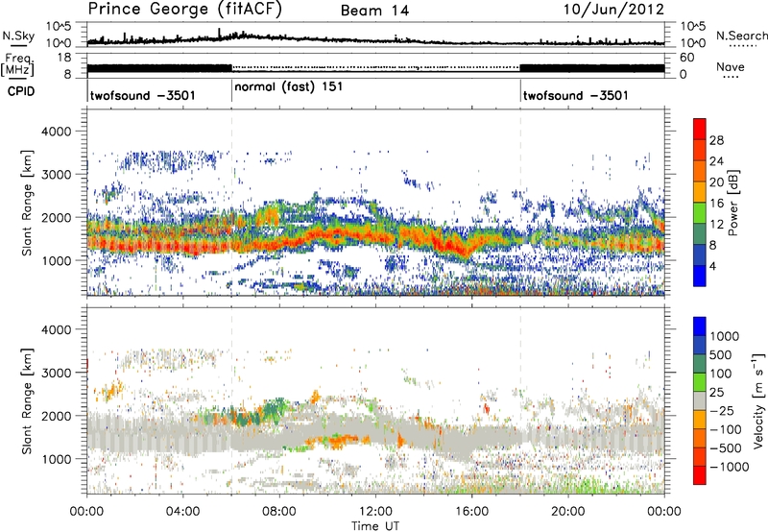This screenshot has height=532, width=768.
Task: Click Power panel 'Slant Range [km]' label
Action: point(28,203)
